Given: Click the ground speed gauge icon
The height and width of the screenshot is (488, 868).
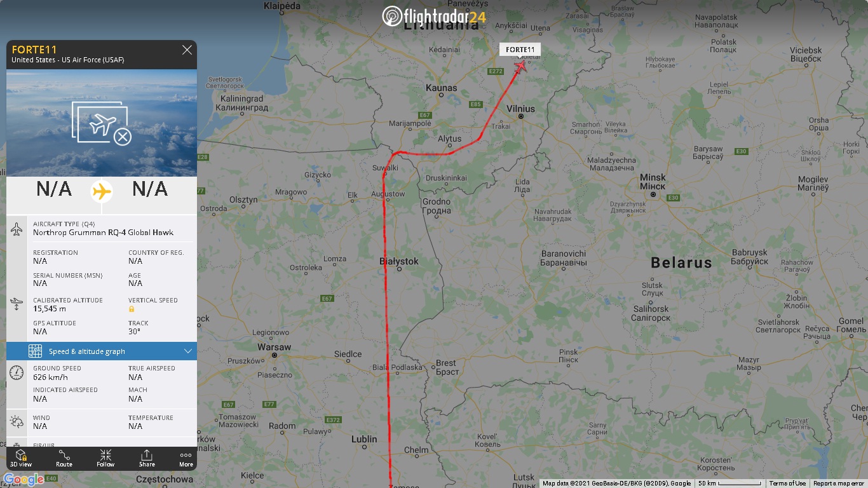Looking at the screenshot, I should [17, 373].
